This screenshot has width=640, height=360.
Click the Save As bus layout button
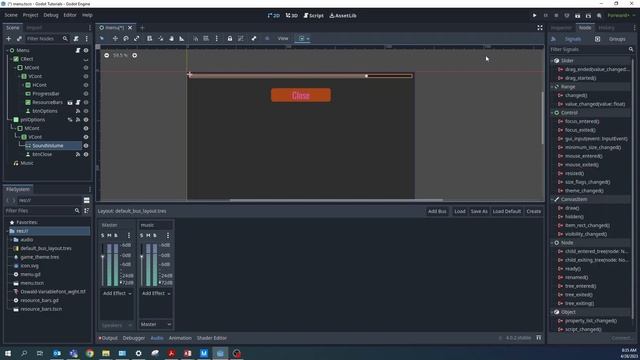coord(479,211)
